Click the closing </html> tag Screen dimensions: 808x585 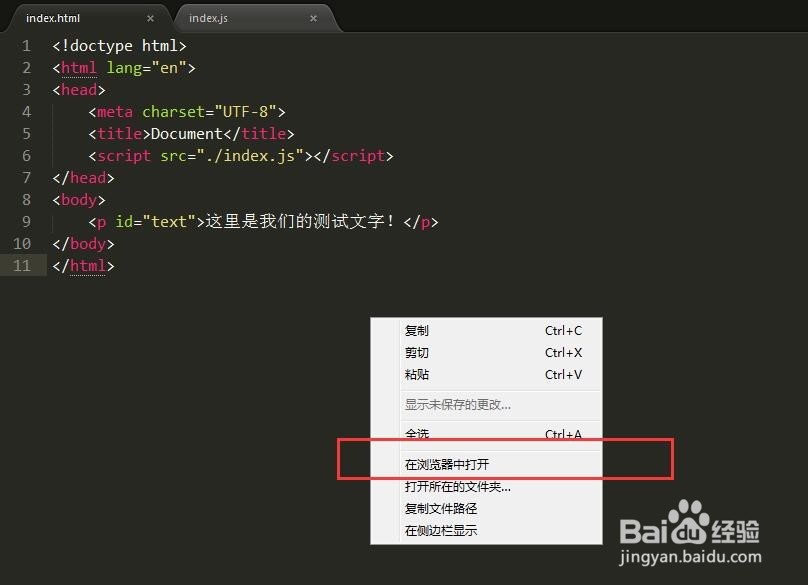[83, 266]
